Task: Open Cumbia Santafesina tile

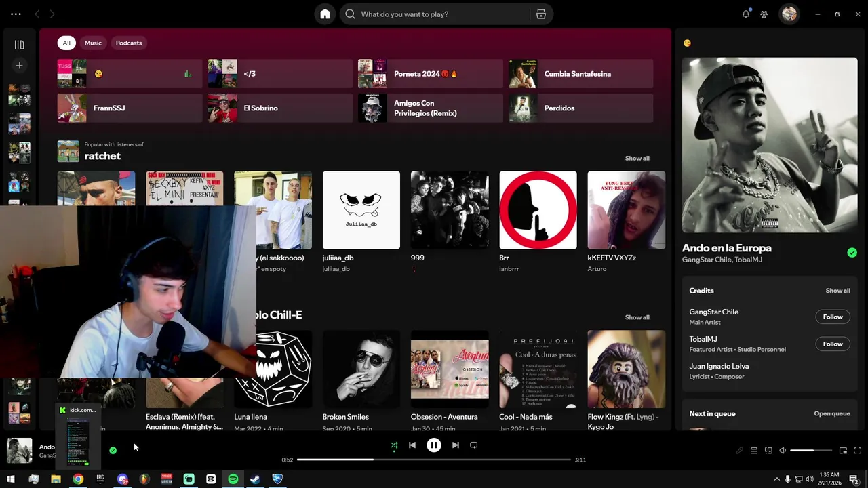Action: coord(581,74)
